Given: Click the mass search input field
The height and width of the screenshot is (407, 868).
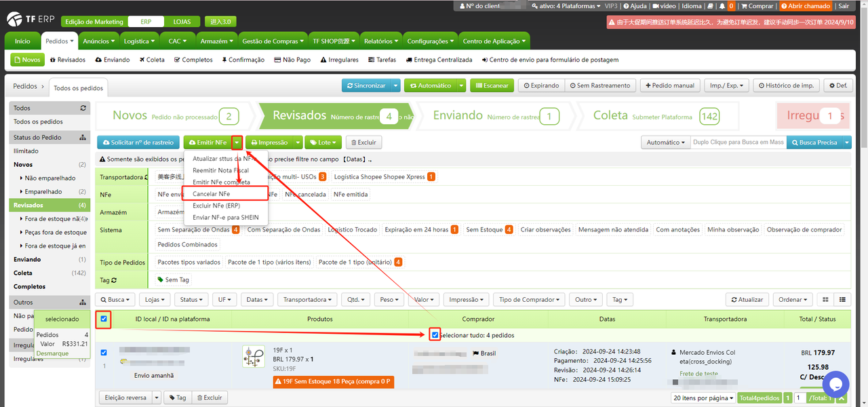Looking at the screenshot, I should 738,142.
